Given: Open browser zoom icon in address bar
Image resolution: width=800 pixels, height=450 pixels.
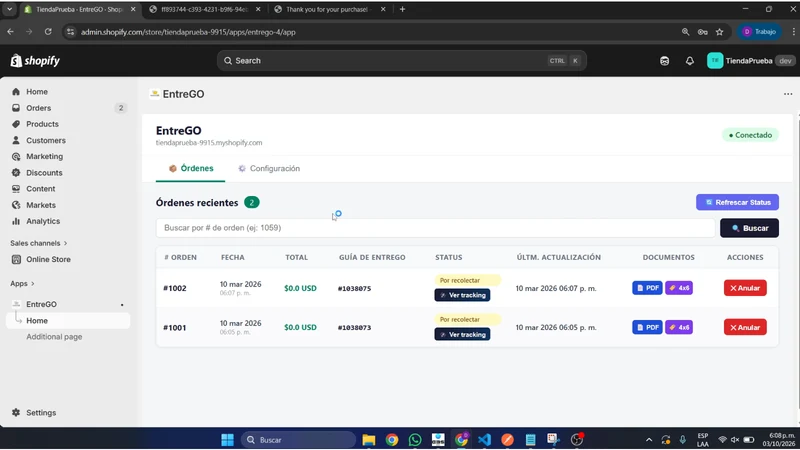Looking at the screenshot, I should coord(685,32).
